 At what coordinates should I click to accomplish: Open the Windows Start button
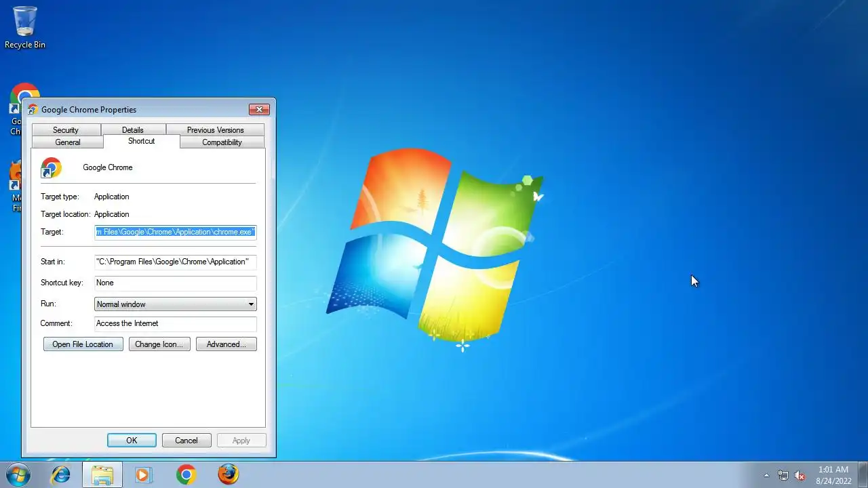[x=18, y=474]
